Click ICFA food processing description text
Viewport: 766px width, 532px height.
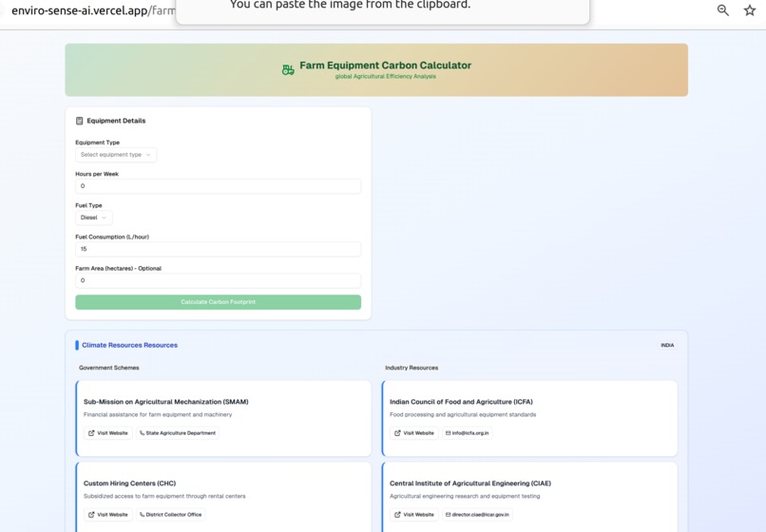coord(463,415)
